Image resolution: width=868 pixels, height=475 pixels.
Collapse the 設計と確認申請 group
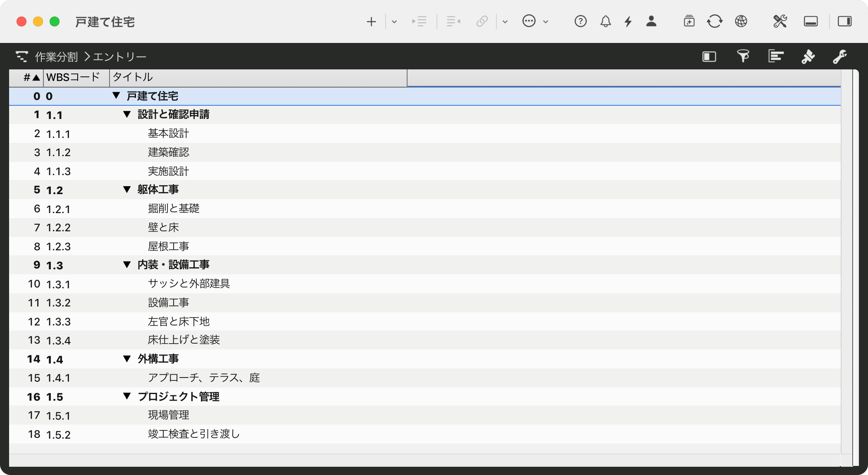click(127, 114)
